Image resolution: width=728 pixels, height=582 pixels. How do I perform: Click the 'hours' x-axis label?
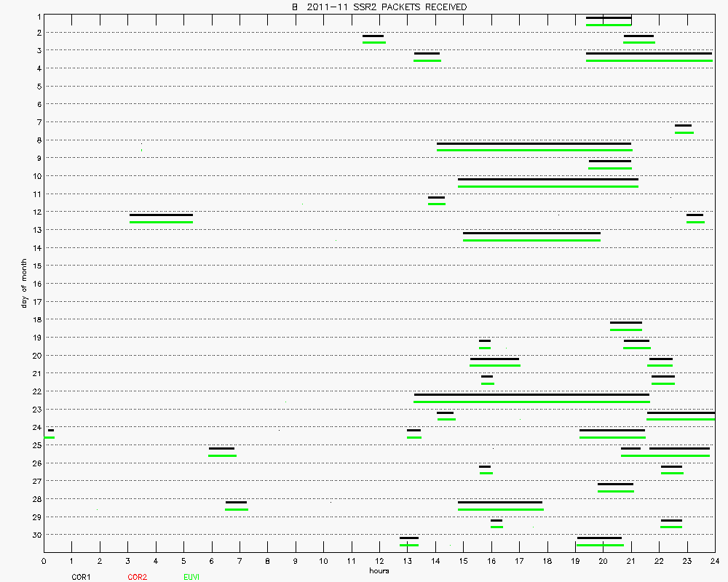click(379, 570)
